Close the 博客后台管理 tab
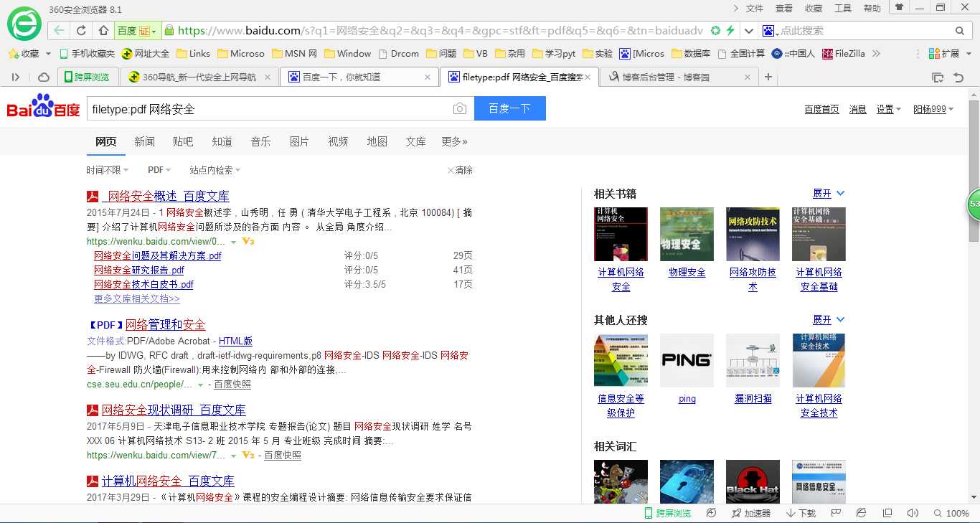The width and height of the screenshot is (980, 523). [748, 77]
